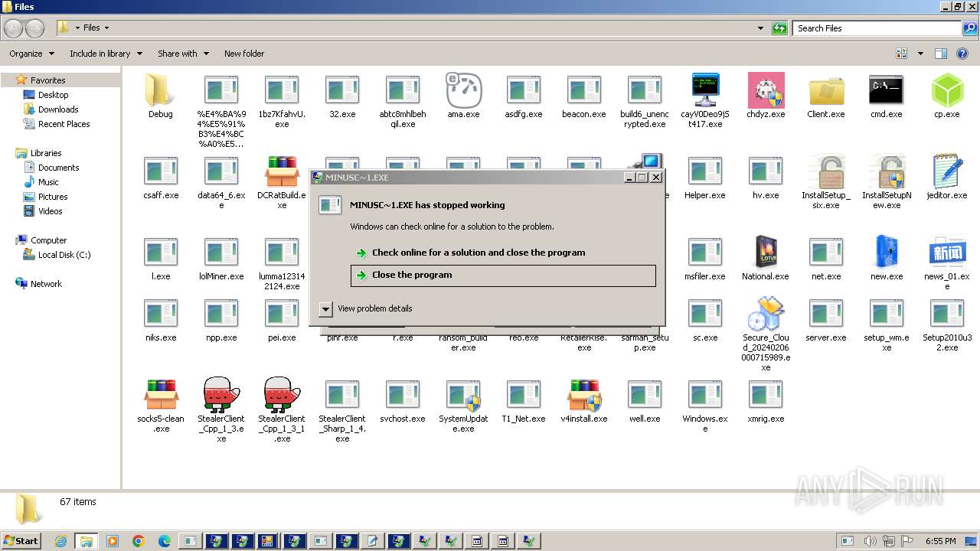
Task: Select the Windows.exe file icon
Action: tap(705, 395)
